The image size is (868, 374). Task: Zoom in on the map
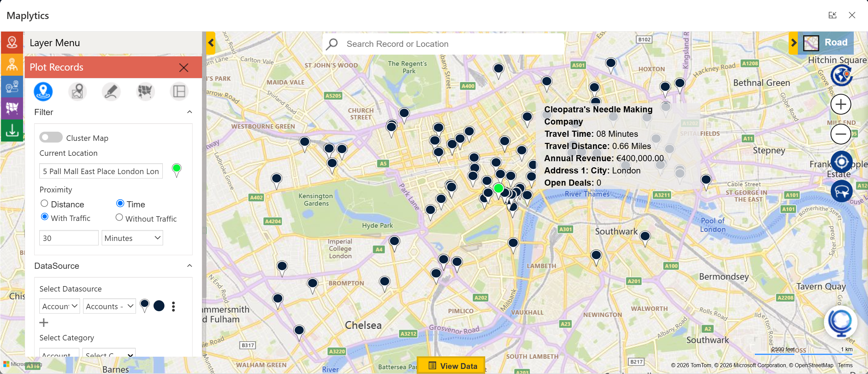pyautogui.click(x=841, y=104)
